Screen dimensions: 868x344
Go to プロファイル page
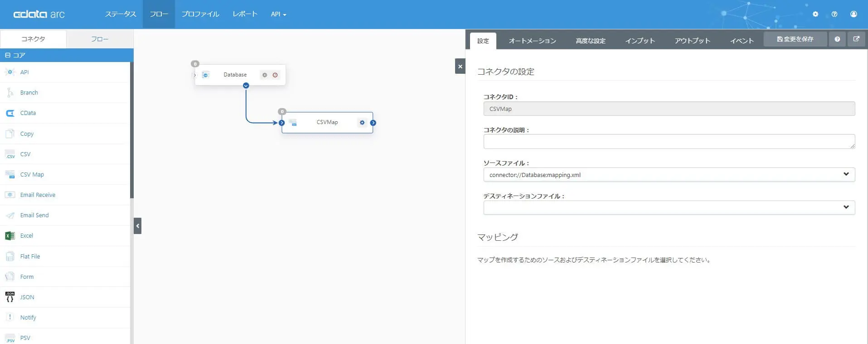point(200,14)
